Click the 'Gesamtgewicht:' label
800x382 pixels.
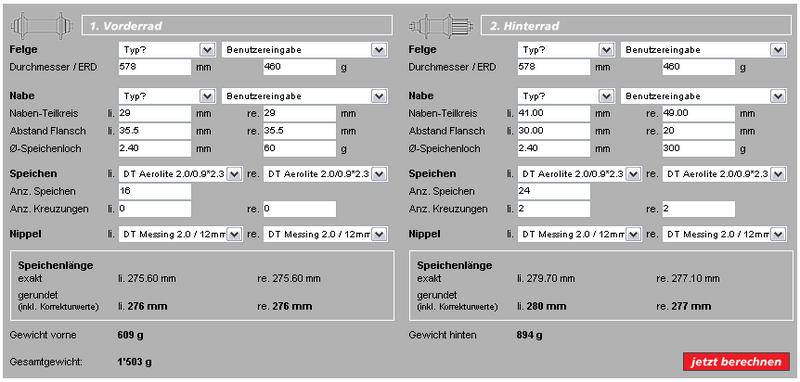pos(46,363)
